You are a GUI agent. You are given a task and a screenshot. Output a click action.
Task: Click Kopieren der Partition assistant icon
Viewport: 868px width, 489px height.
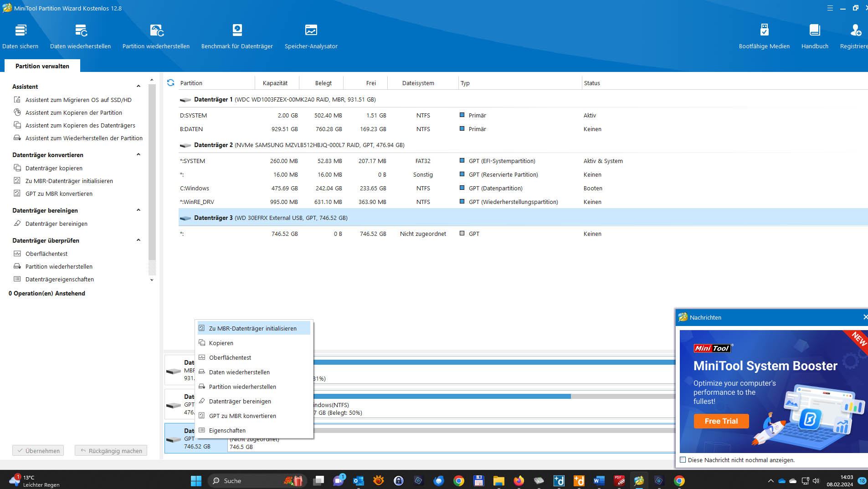click(17, 112)
